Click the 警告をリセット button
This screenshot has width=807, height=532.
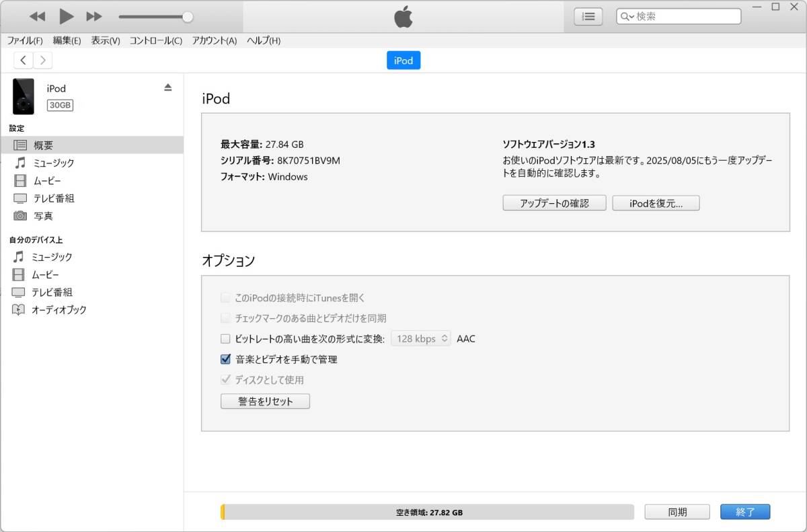point(265,402)
